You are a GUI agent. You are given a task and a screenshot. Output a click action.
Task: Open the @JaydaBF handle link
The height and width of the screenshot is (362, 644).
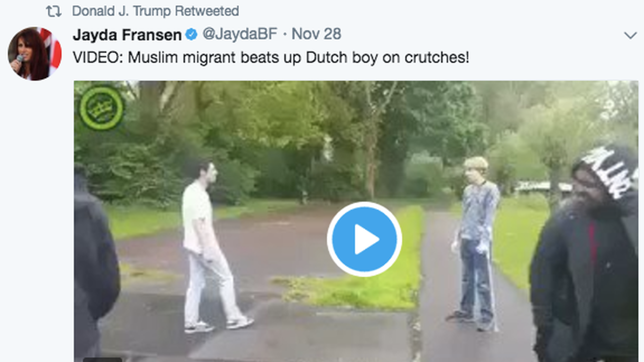tap(240, 34)
